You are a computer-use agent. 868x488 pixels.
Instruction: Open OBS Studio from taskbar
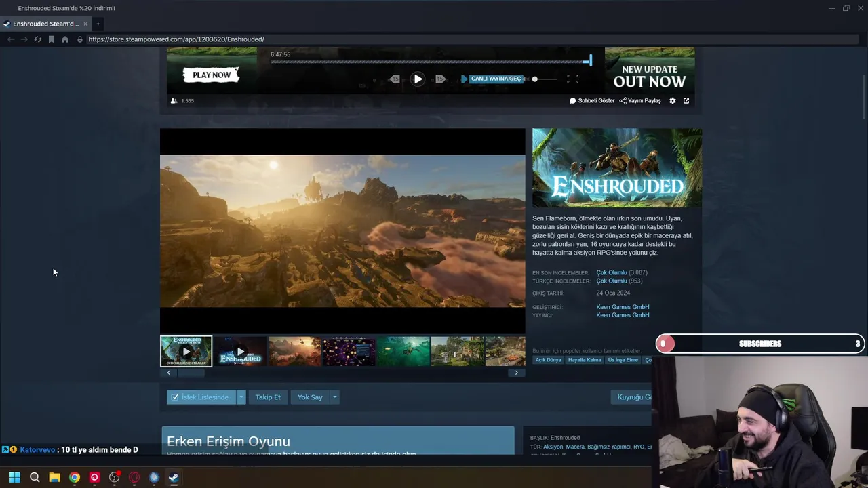(114, 477)
